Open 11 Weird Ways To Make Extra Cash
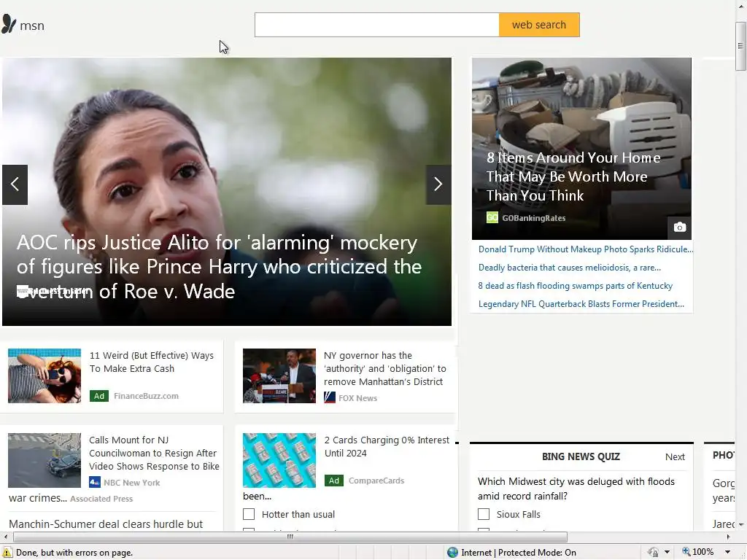The height and width of the screenshot is (560, 747). coord(152,362)
